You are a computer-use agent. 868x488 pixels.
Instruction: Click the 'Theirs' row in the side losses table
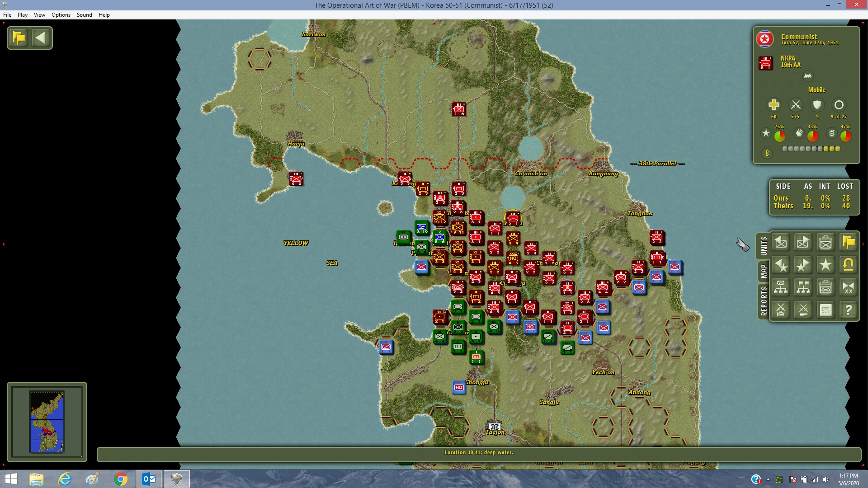click(x=812, y=206)
